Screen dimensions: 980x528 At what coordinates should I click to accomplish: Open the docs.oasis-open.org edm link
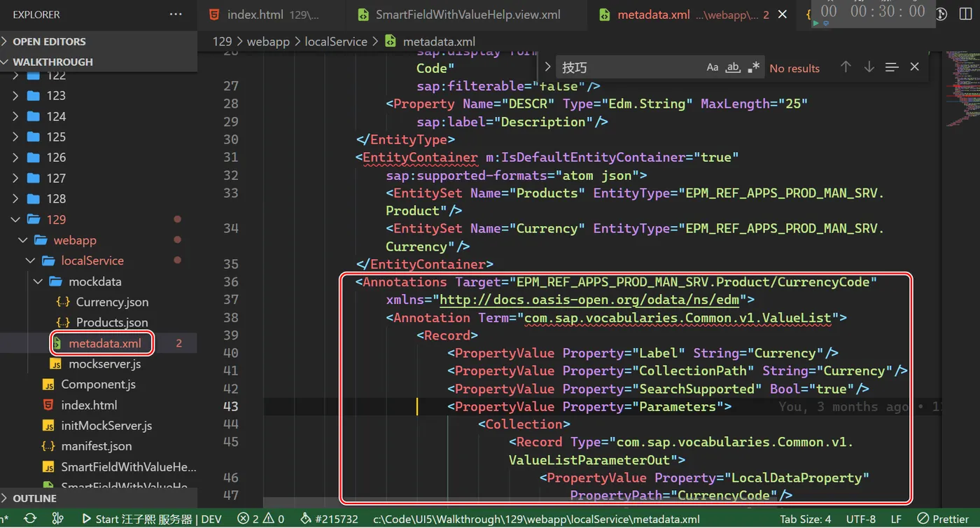590,300
